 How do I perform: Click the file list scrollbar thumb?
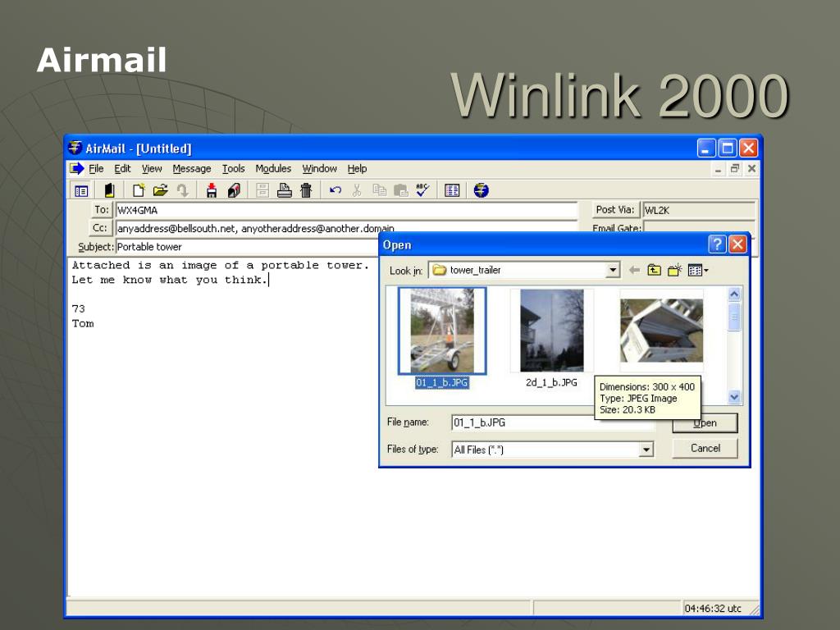tap(734, 317)
